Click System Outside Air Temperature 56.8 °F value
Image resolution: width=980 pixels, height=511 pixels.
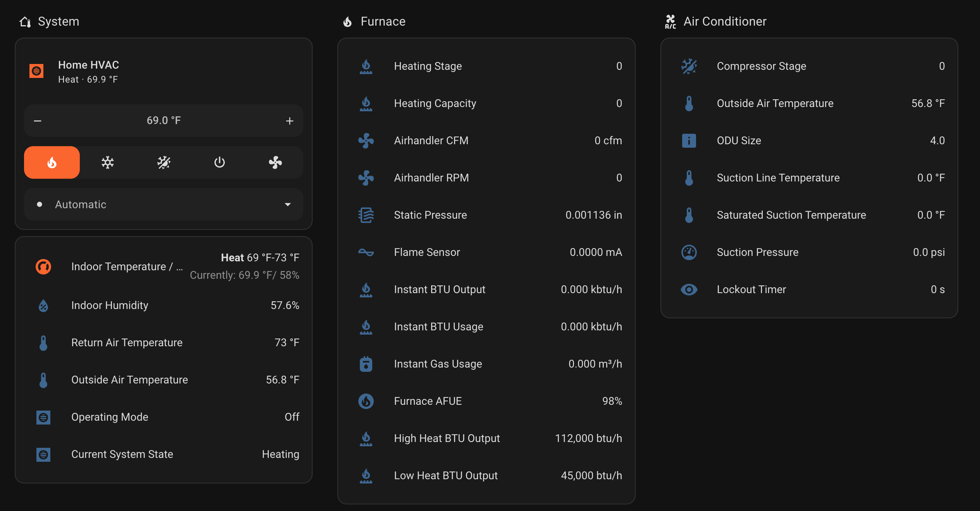tap(283, 380)
